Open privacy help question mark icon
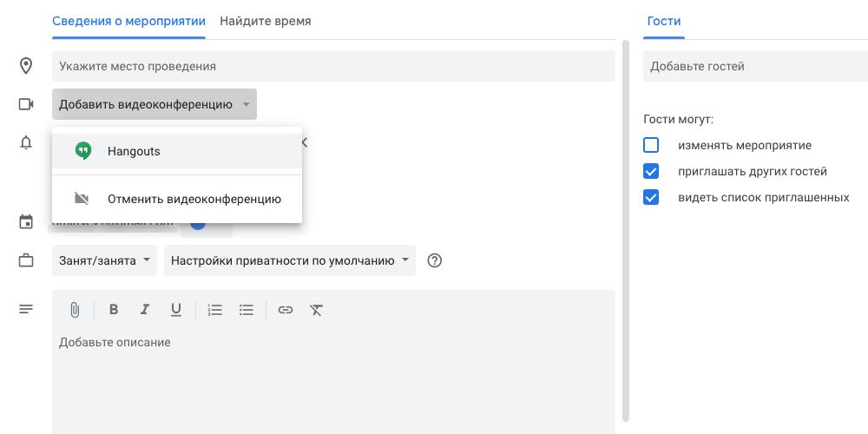Image resolution: width=868 pixels, height=434 pixels. coord(435,260)
